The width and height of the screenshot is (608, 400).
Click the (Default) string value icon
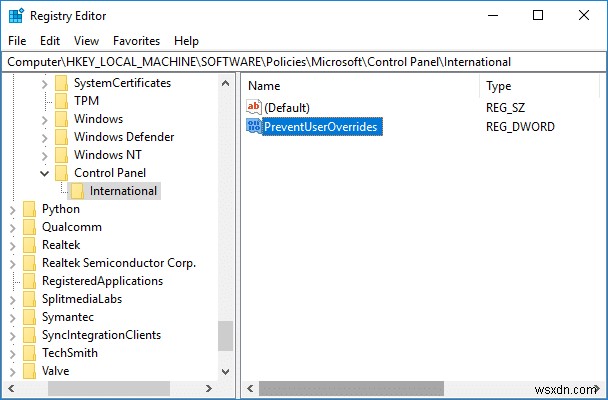(x=254, y=107)
